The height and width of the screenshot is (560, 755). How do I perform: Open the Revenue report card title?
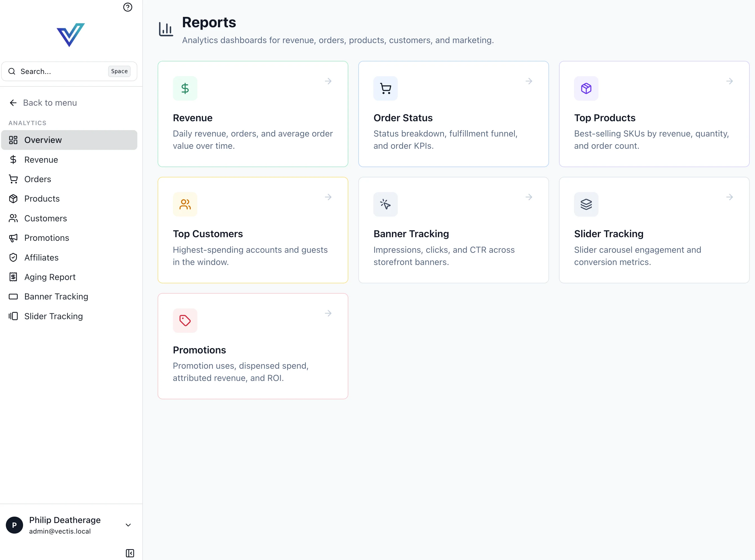(192, 118)
